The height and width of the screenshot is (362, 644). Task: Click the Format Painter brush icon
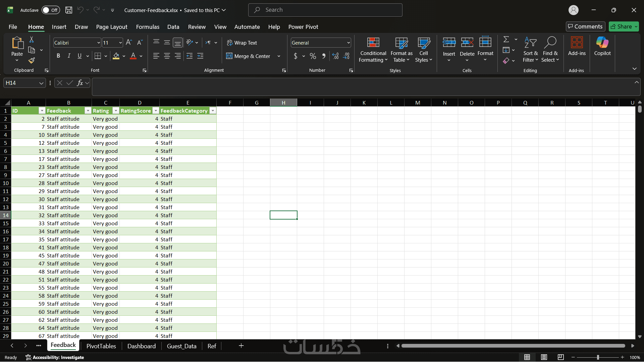point(32,61)
